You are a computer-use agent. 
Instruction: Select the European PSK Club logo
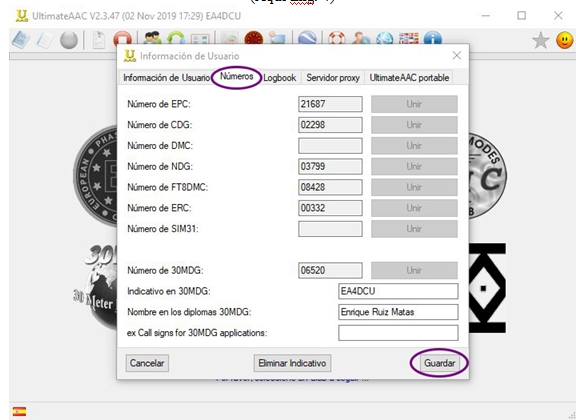[95, 176]
